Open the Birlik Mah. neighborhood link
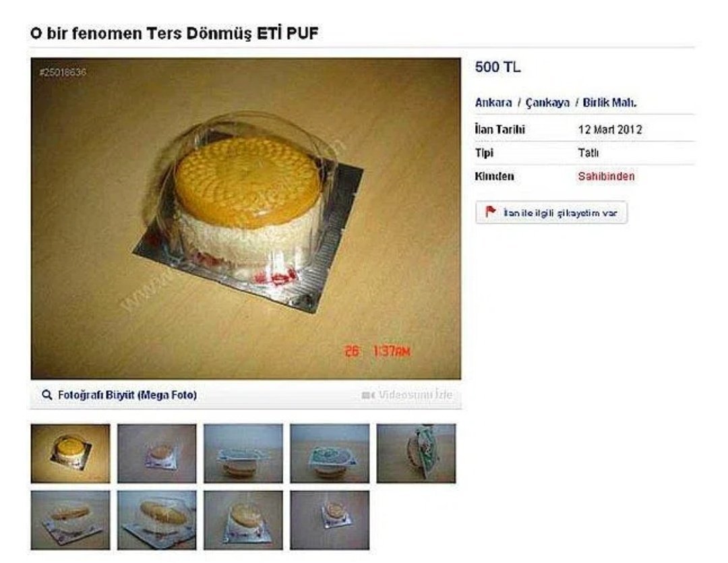Viewport: 728px width, 563px height. (609, 102)
